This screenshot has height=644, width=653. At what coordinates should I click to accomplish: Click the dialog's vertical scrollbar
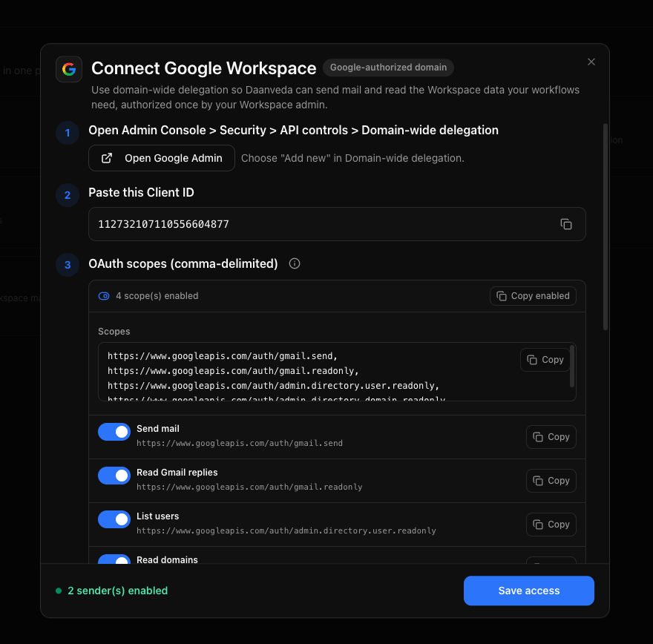(x=605, y=227)
